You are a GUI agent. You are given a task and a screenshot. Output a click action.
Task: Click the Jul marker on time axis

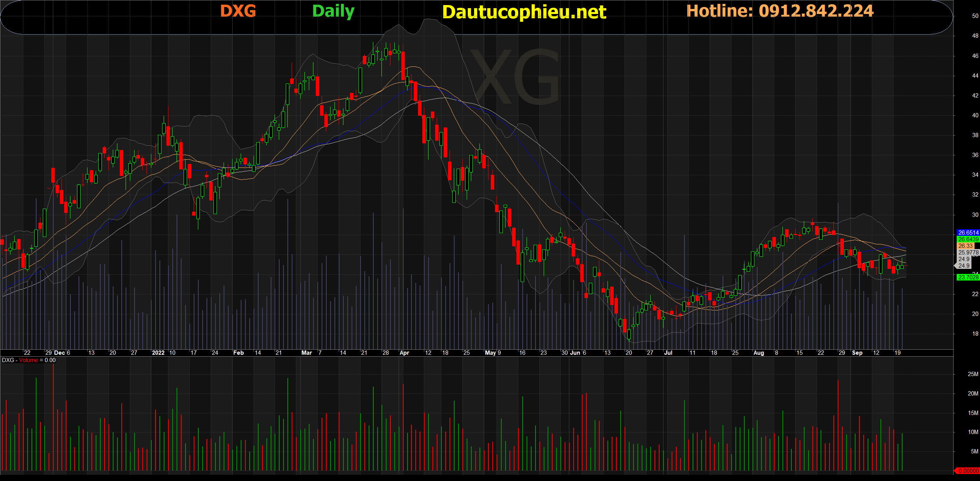click(668, 353)
